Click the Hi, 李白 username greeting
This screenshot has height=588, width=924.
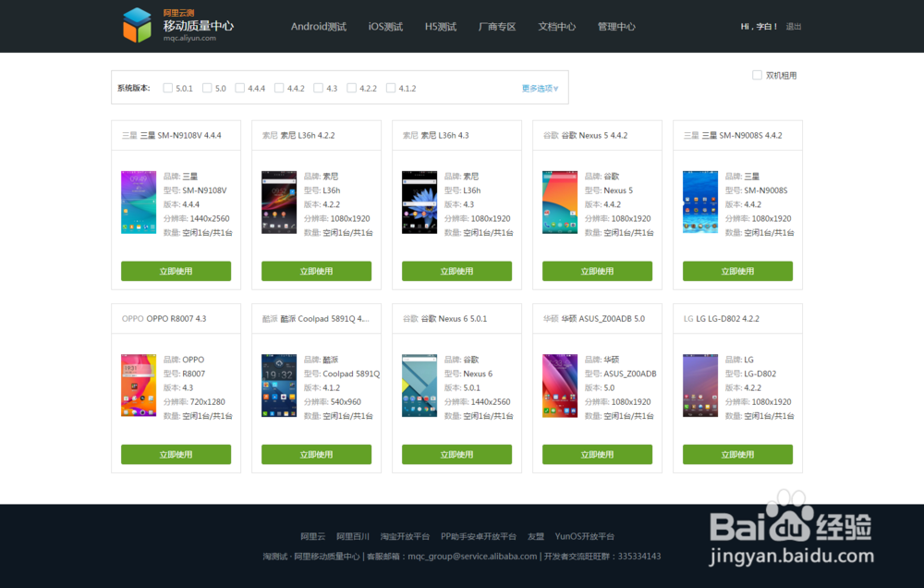click(759, 27)
